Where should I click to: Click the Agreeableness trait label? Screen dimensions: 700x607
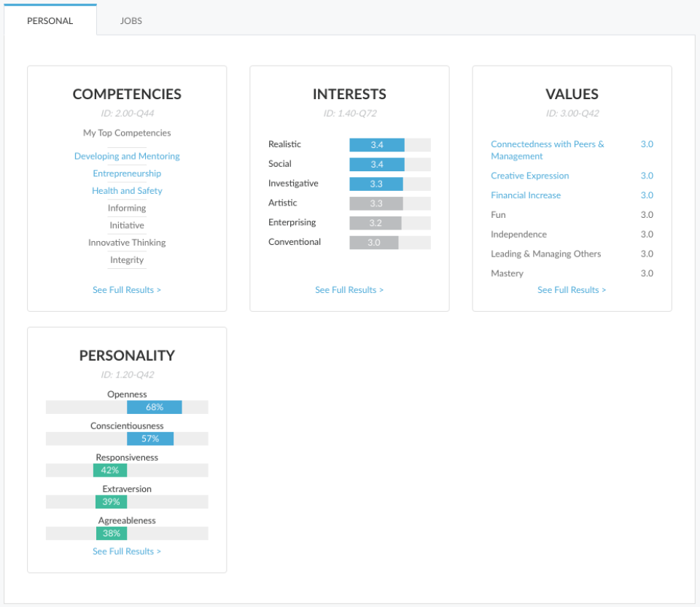127,520
